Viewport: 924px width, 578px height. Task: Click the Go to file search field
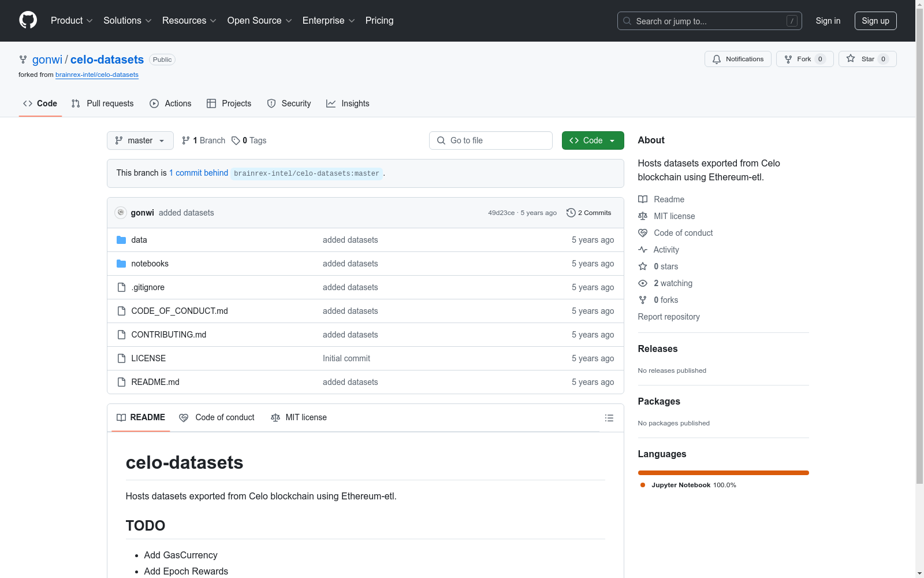click(x=491, y=140)
